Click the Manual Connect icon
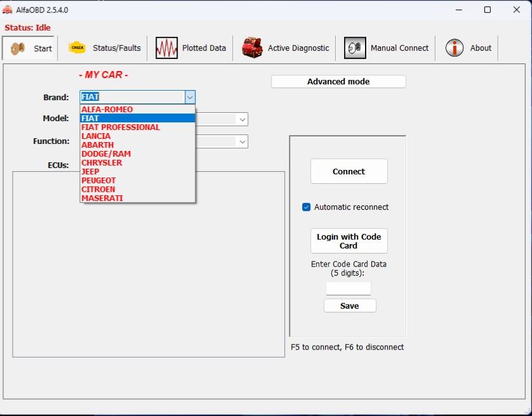The image size is (532, 416). point(355,48)
